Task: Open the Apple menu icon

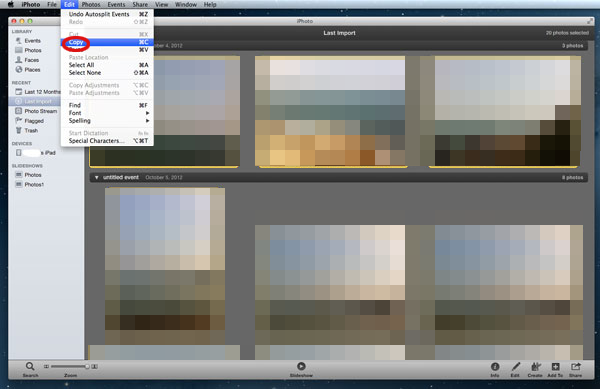Action: click(11, 4)
